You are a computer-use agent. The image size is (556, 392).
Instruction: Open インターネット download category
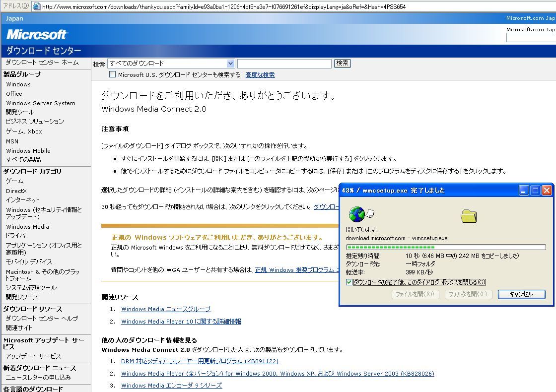[23, 200]
